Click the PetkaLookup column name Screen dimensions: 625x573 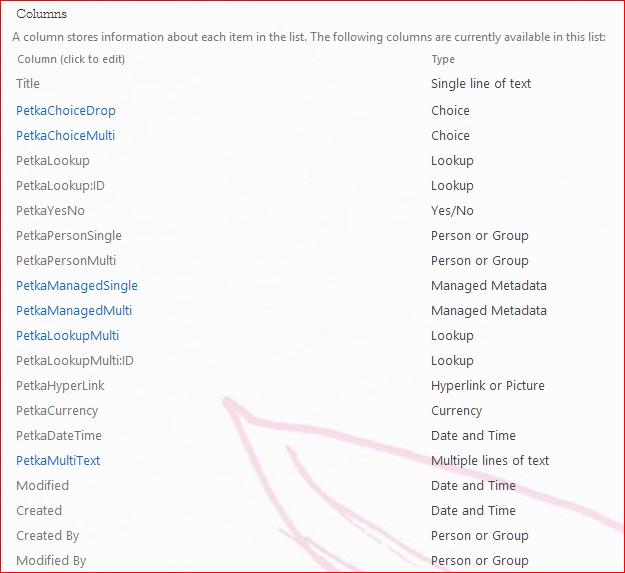pyautogui.click(x=53, y=161)
